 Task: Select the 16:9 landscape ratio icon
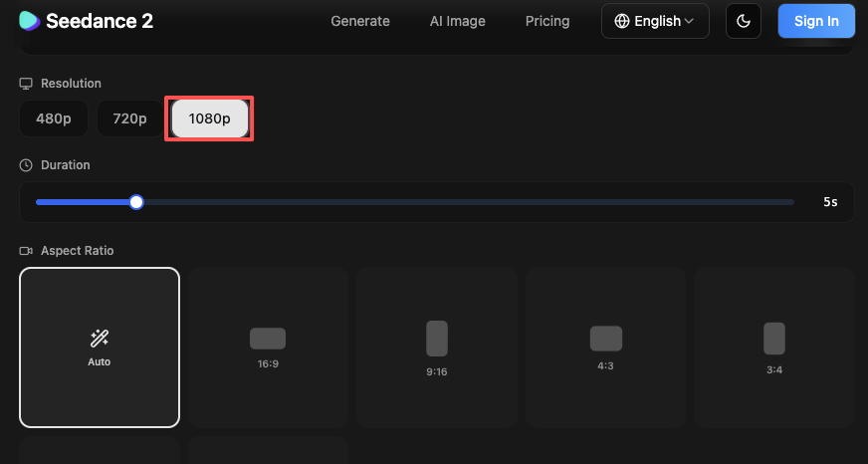267,339
